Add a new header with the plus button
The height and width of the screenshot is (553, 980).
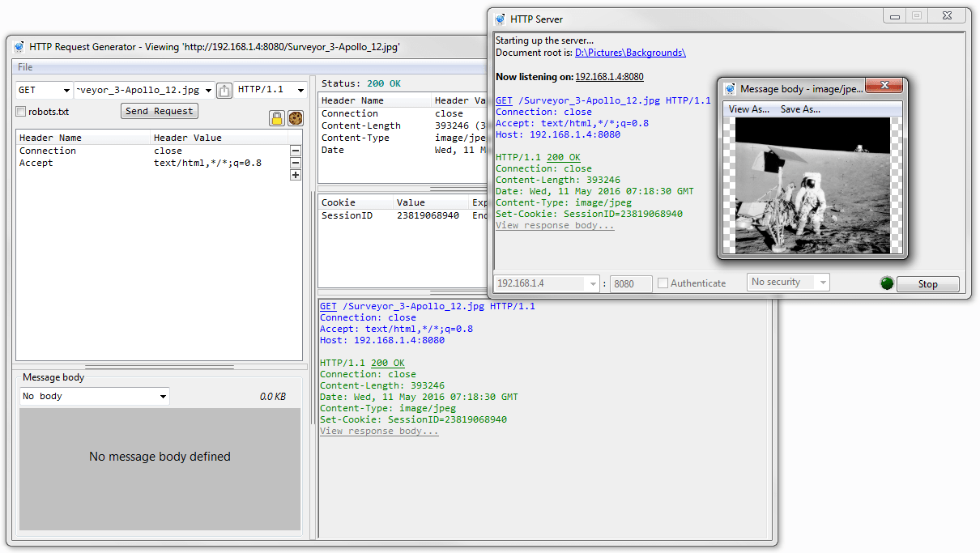tap(296, 175)
